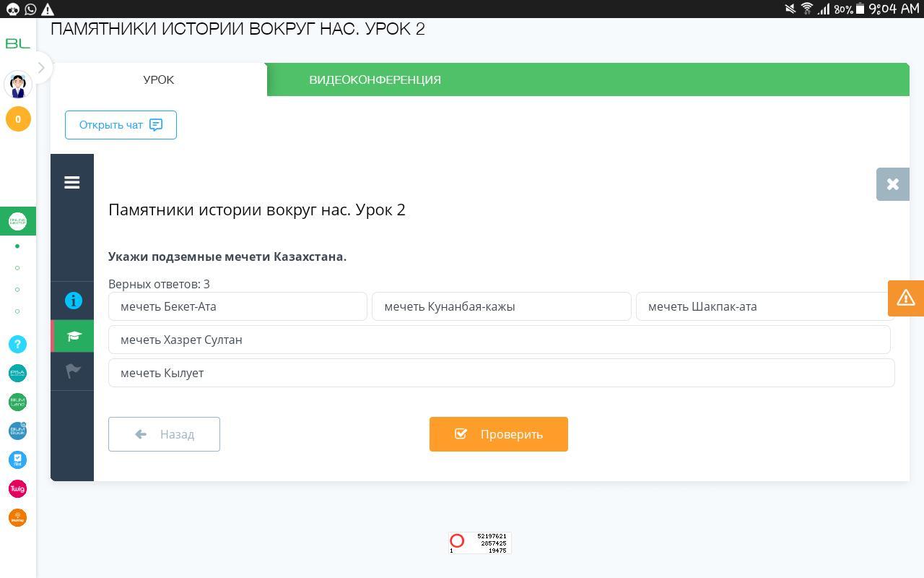Open the pink Twig icon
This screenshot has height=578, width=924.
point(17,489)
